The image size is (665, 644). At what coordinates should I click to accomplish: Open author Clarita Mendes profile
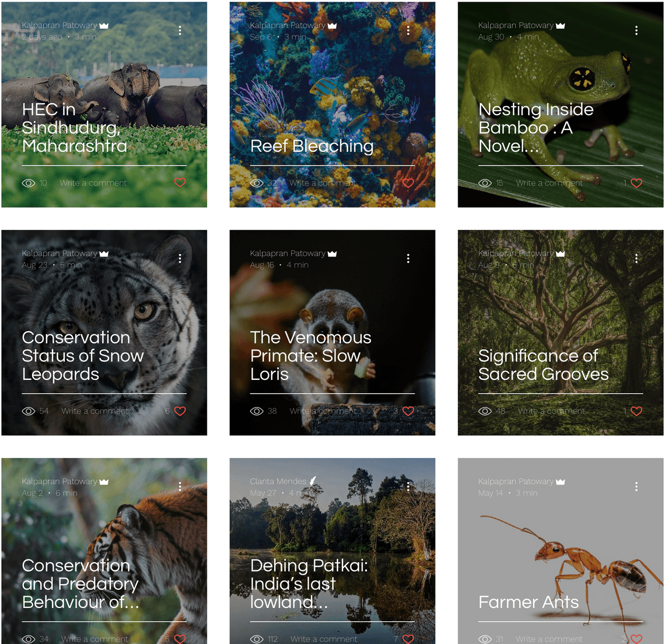278,481
